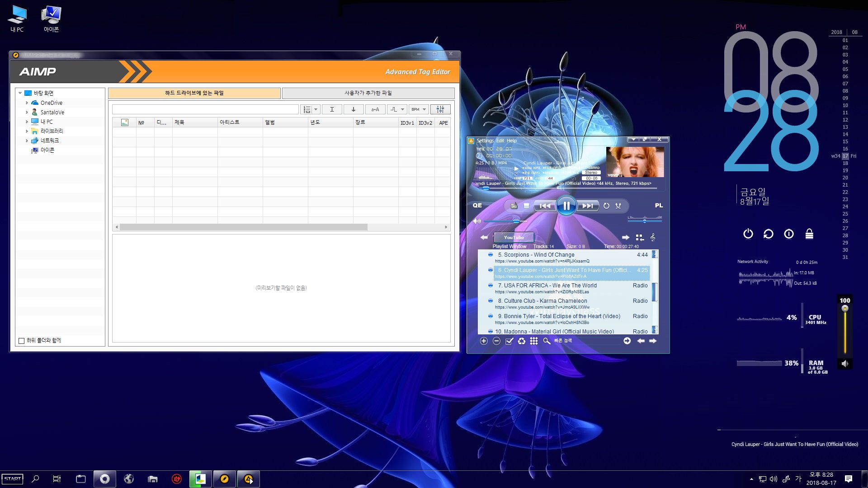
Task: Sort by the 아티스트 column header
Action: point(240,122)
